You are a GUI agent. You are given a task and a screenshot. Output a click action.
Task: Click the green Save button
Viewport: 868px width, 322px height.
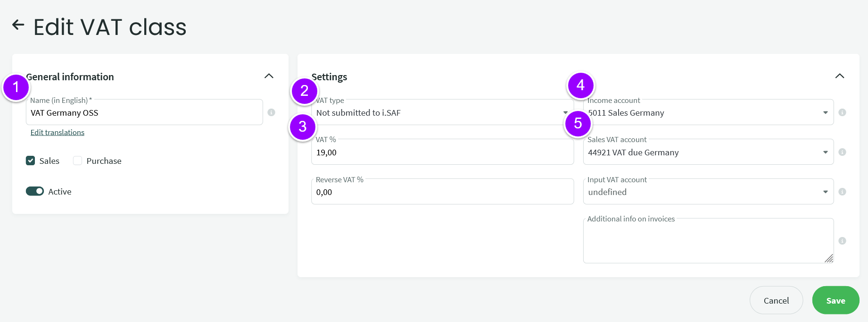click(835, 300)
